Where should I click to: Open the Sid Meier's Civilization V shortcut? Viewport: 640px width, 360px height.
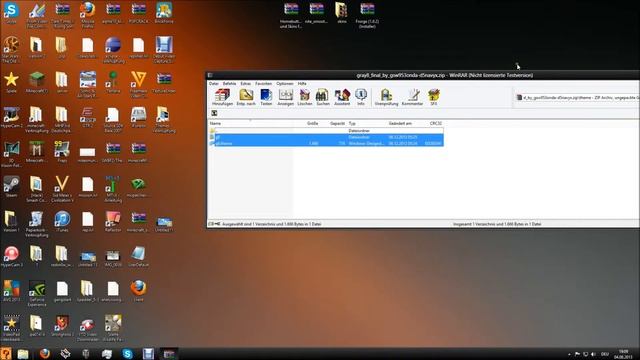click(x=62, y=189)
